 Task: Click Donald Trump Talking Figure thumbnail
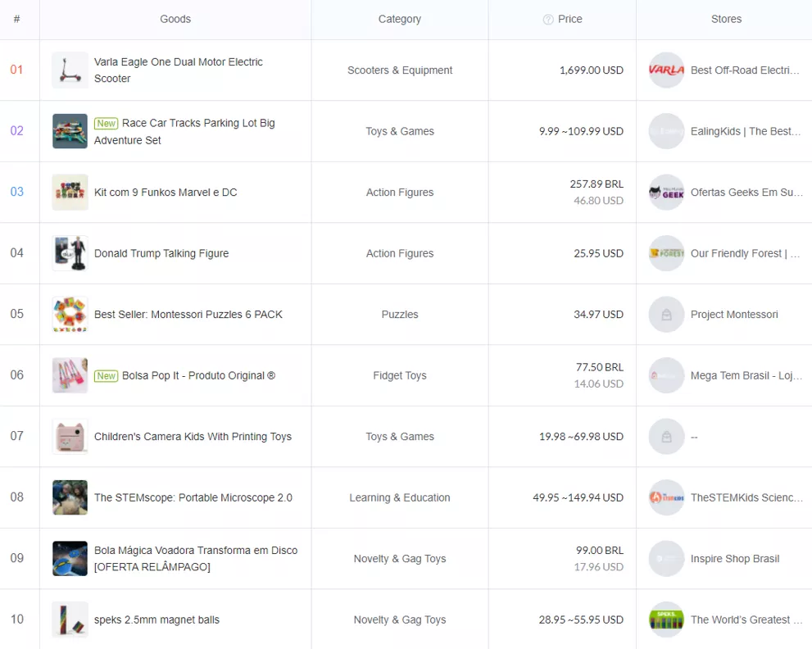coord(70,253)
